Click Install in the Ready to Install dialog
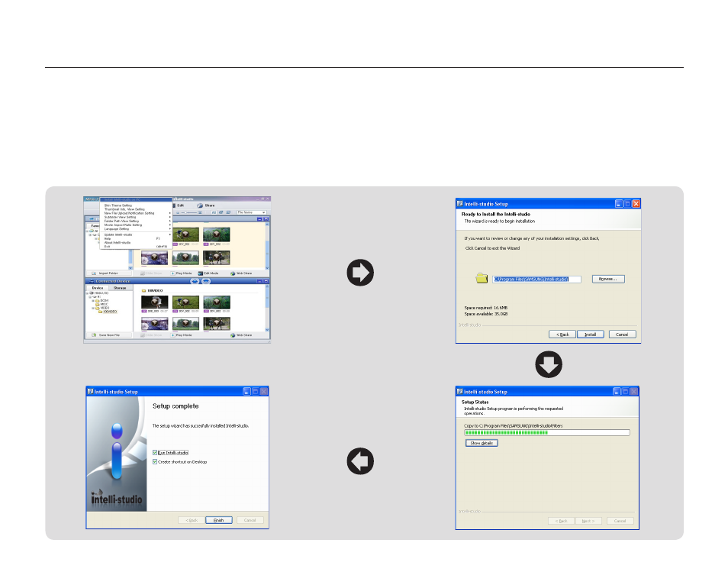Screen dimensions: 728x585 [x=590, y=335]
